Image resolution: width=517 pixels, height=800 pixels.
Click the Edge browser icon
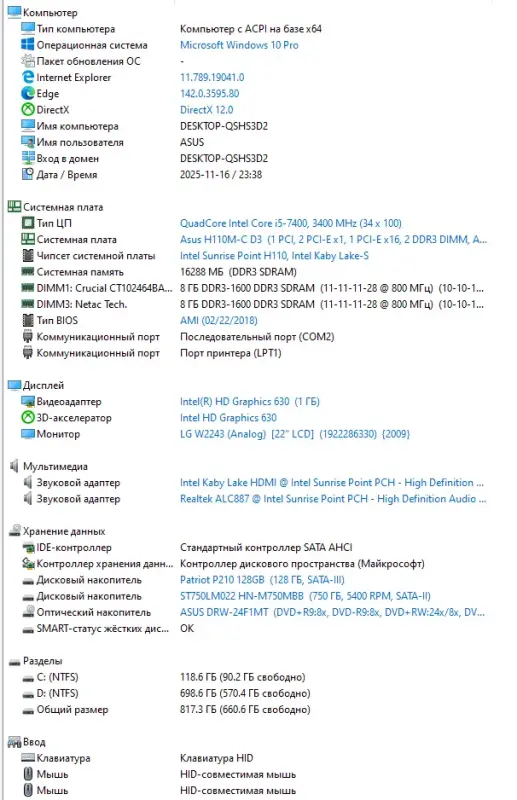pos(28,93)
